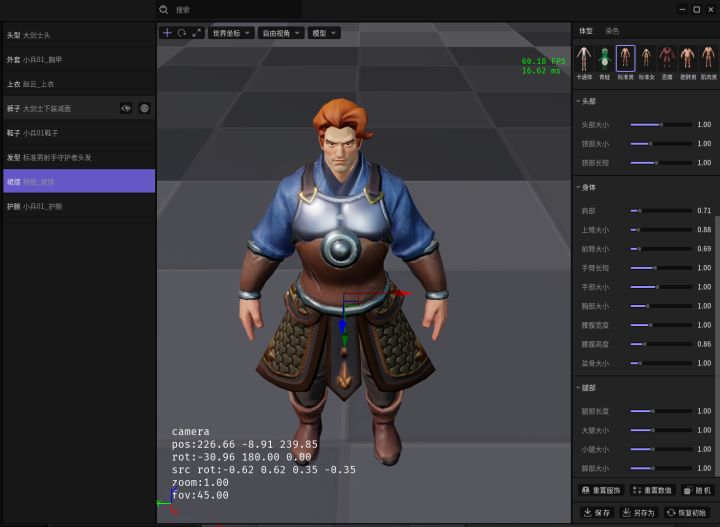Select the 外套 小兵01_胸甲 row
The width and height of the screenshot is (720, 527).
coord(79,60)
